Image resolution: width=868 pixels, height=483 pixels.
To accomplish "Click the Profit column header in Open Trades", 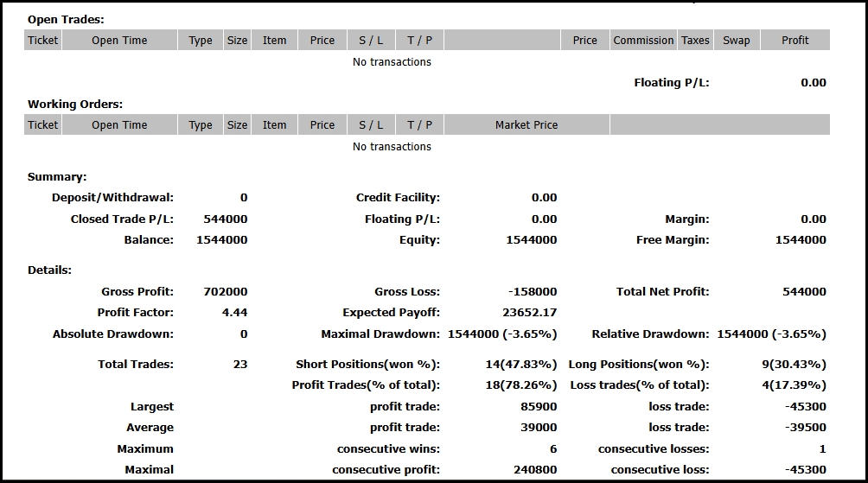I will (795, 40).
